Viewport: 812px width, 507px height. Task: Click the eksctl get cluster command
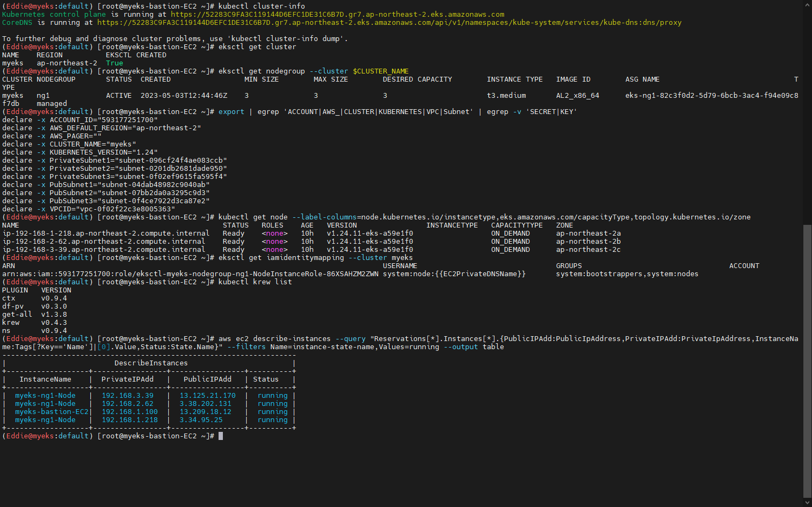tap(258, 47)
